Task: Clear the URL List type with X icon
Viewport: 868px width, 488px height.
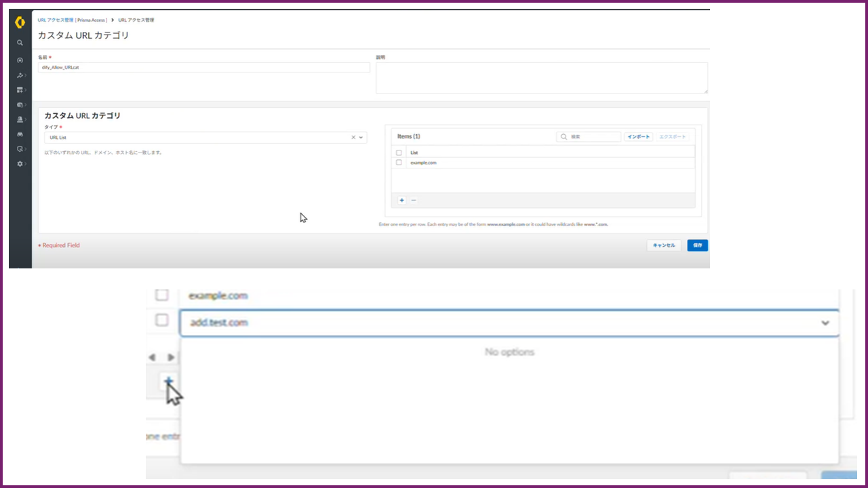Action: [353, 138]
